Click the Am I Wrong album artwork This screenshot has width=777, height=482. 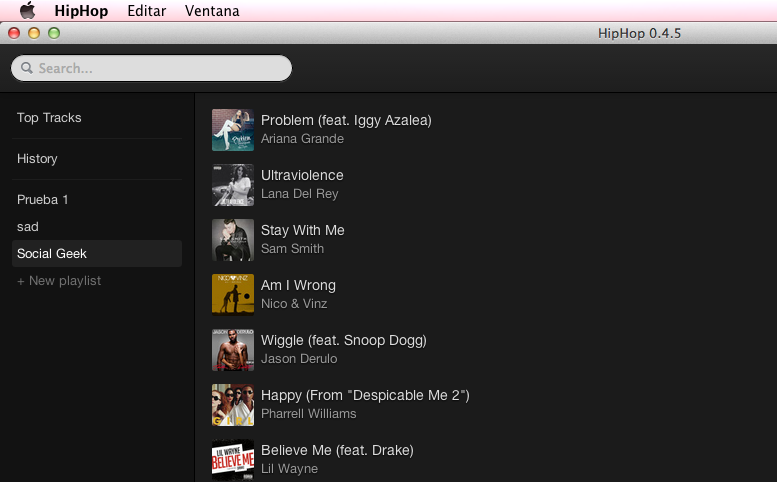point(232,295)
